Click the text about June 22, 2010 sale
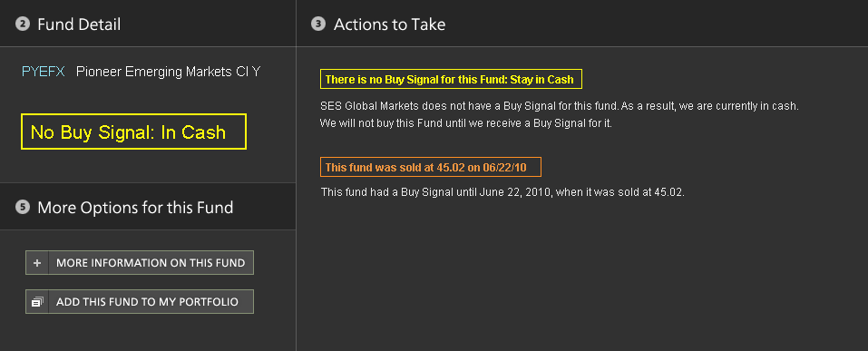868x351 pixels. pyautogui.click(x=502, y=192)
